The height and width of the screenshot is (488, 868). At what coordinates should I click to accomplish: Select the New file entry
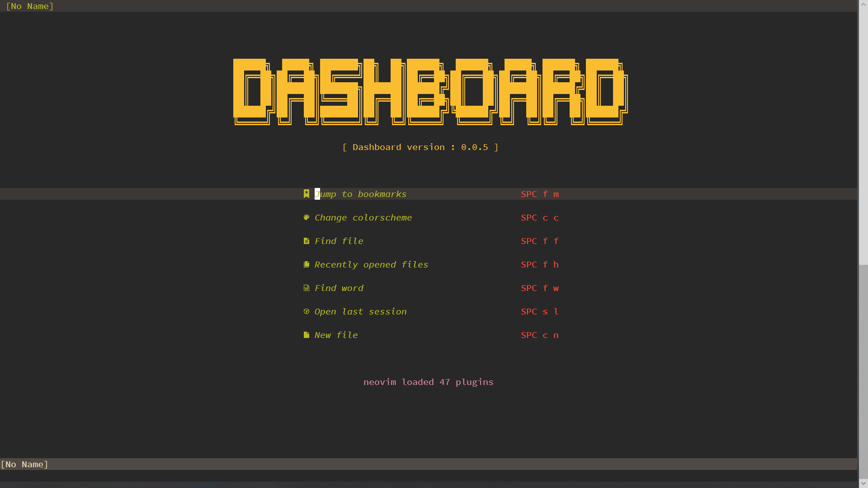(x=336, y=335)
